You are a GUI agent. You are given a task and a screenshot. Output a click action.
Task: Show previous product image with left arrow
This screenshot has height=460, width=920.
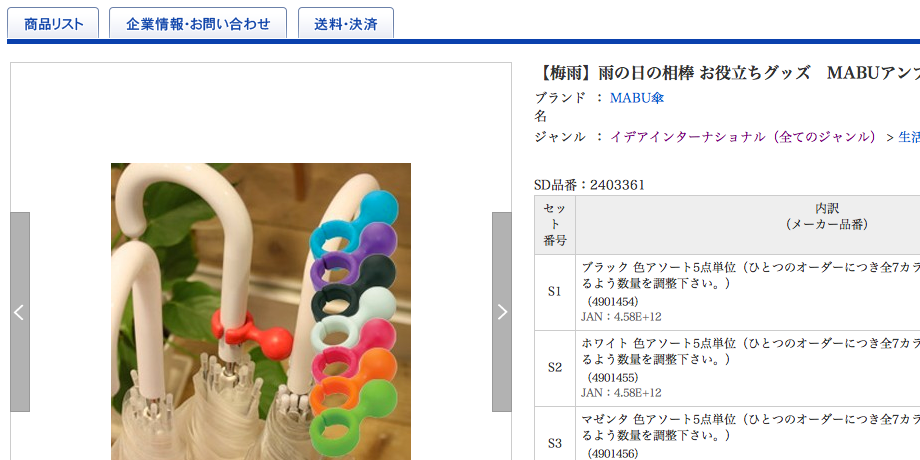tap(20, 312)
